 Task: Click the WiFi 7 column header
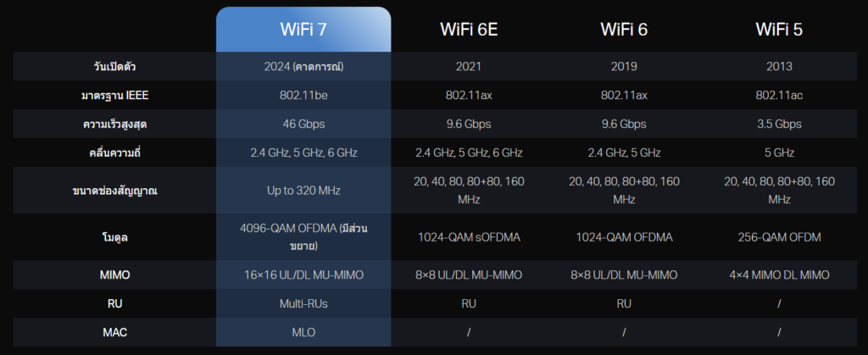pos(303,30)
